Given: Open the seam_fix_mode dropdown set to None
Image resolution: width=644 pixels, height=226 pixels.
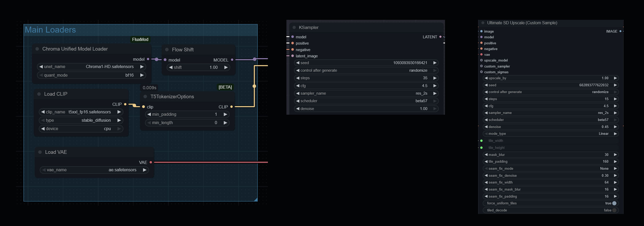Looking at the screenshot, I should click(551, 169).
